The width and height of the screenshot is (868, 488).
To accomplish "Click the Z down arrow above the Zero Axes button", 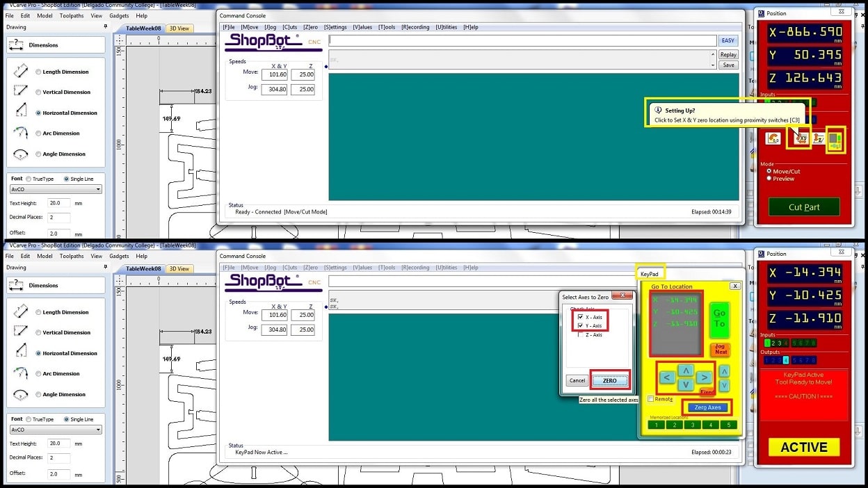I will [724, 385].
